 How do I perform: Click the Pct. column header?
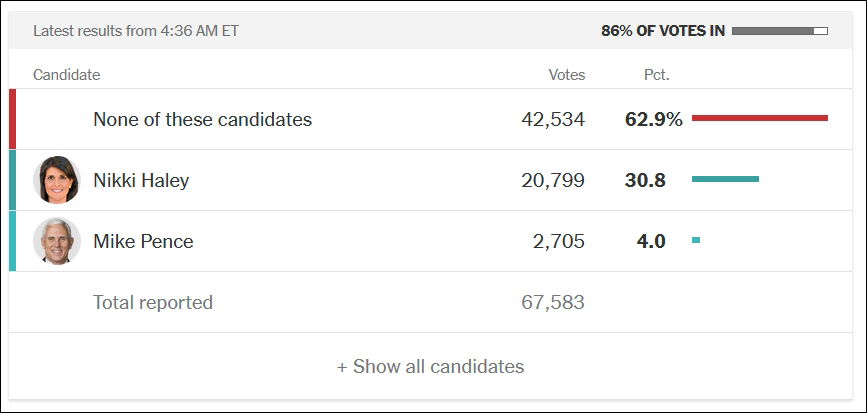click(x=657, y=75)
